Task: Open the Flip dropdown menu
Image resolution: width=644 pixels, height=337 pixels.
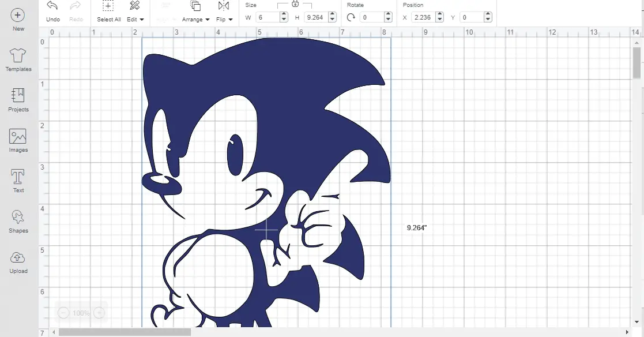Action: click(224, 12)
